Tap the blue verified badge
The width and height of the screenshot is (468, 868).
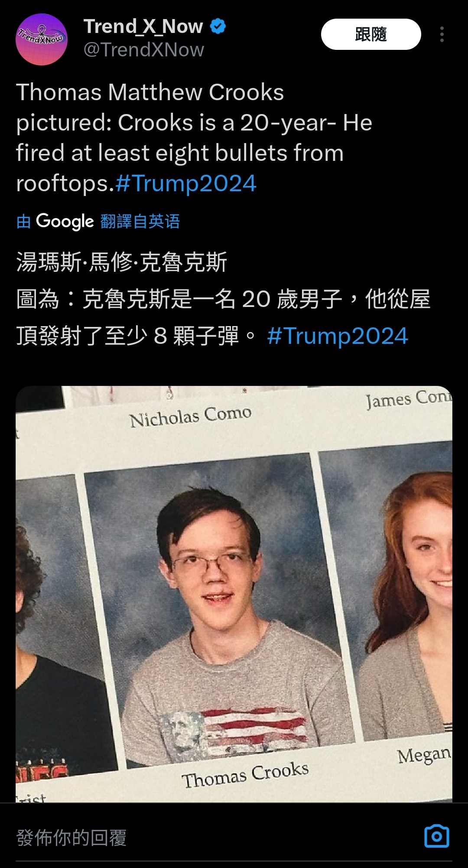coord(218,26)
